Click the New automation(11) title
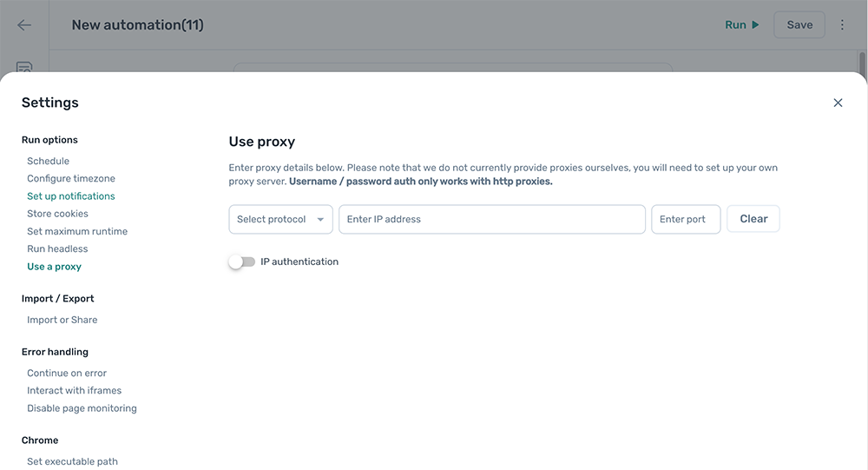Image resolution: width=868 pixels, height=470 pixels. 138,25
